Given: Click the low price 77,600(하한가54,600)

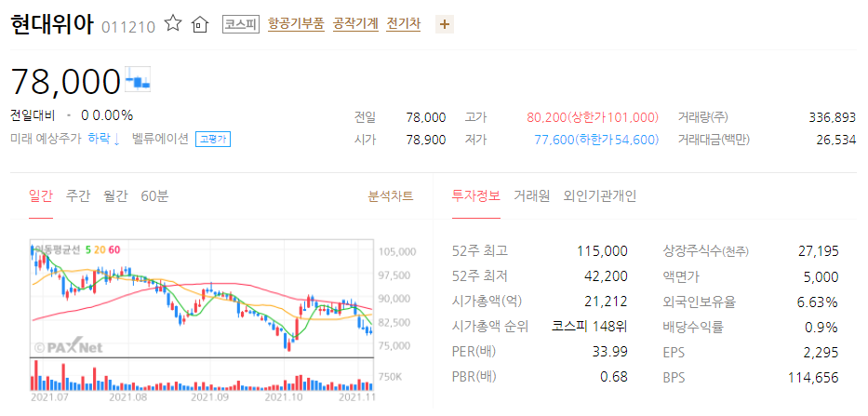Looking at the screenshot, I should pos(596,140).
